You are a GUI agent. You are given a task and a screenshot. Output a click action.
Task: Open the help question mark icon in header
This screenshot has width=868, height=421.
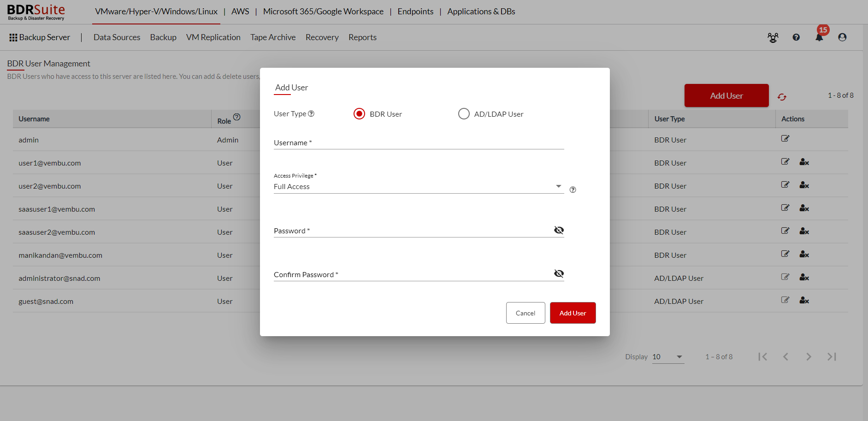796,37
